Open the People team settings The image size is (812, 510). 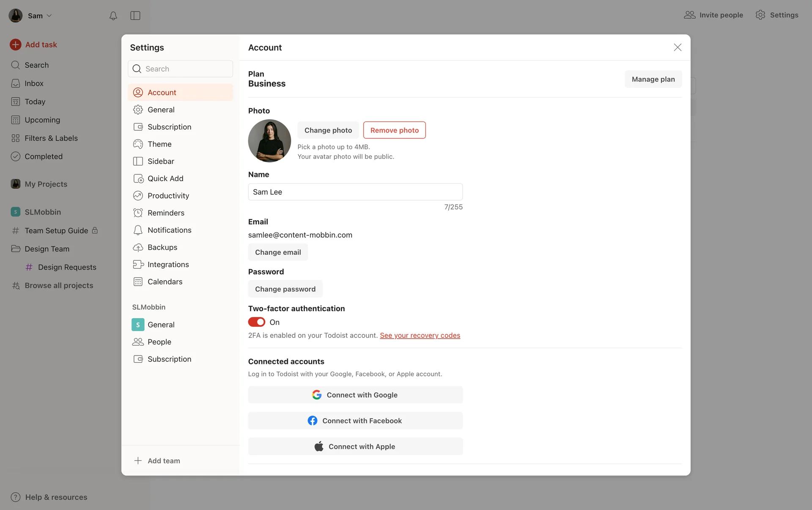(x=159, y=342)
